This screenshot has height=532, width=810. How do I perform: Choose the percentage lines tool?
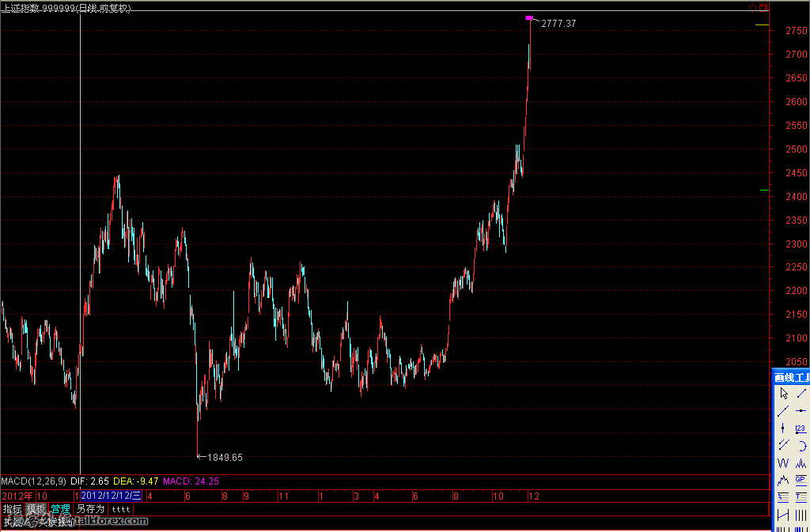[784, 497]
